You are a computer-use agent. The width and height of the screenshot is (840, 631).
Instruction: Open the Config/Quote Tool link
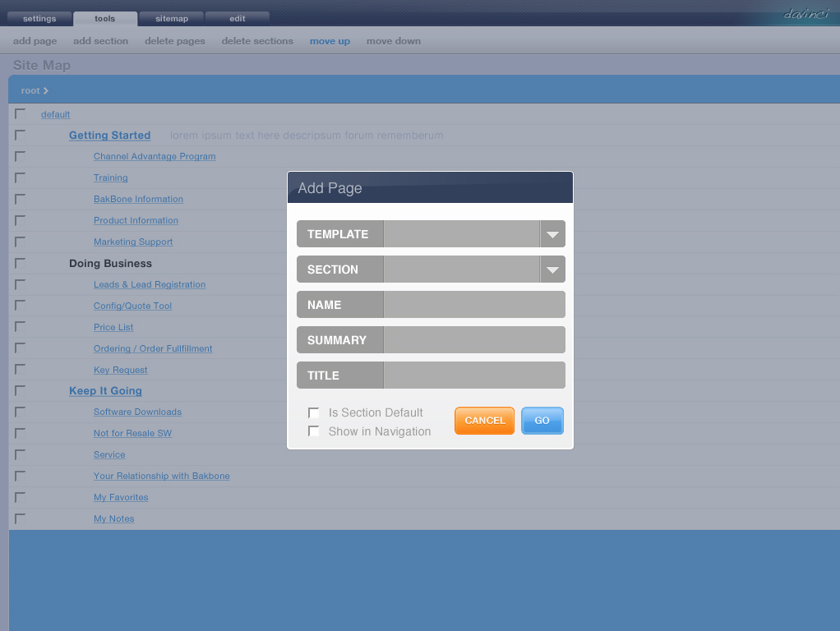click(x=132, y=306)
